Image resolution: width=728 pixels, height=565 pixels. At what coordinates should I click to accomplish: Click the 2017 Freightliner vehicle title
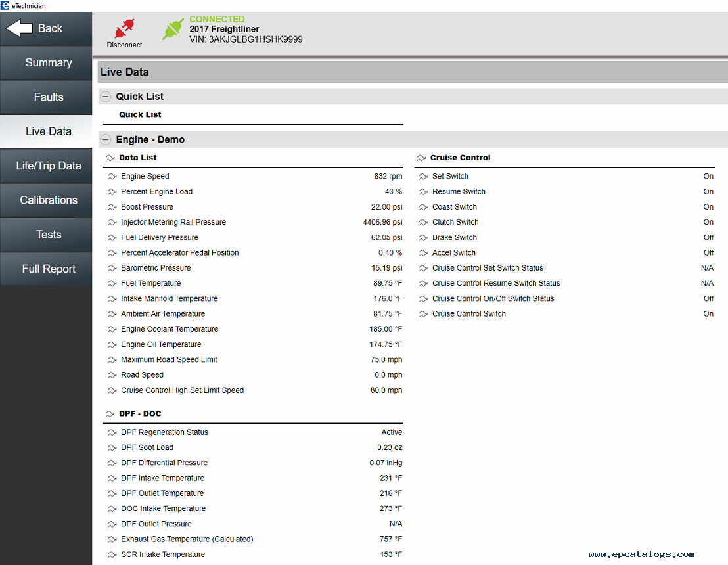(x=224, y=29)
